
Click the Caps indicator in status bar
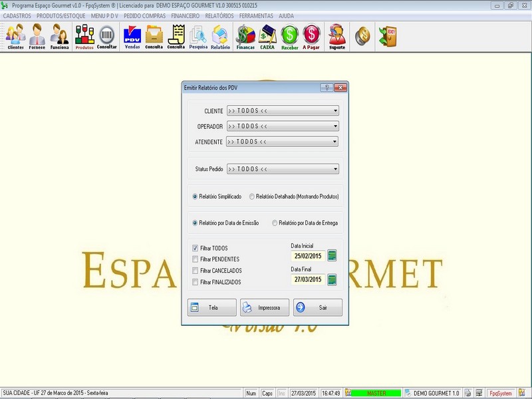[x=267, y=393]
